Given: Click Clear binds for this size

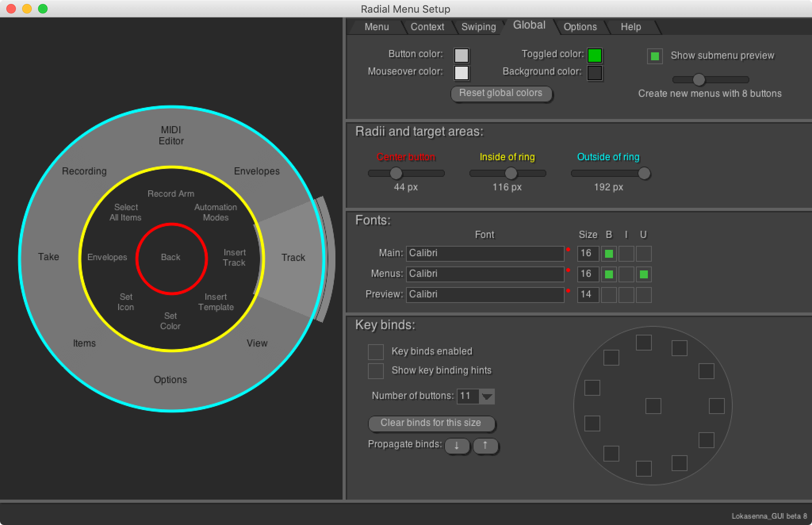Looking at the screenshot, I should click(431, 423).
